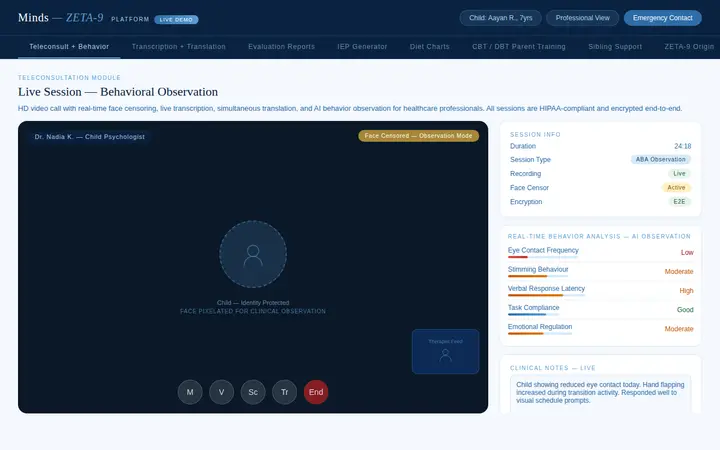
Task: Open the ZETA-9 Origin tab
Action: tap(689, 47)
